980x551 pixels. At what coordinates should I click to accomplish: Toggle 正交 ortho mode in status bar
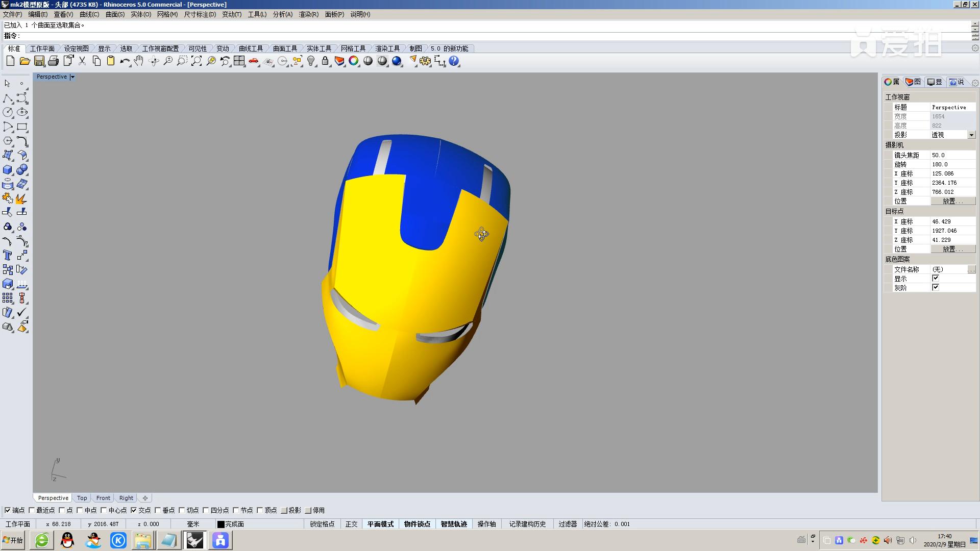pos(351,524)
